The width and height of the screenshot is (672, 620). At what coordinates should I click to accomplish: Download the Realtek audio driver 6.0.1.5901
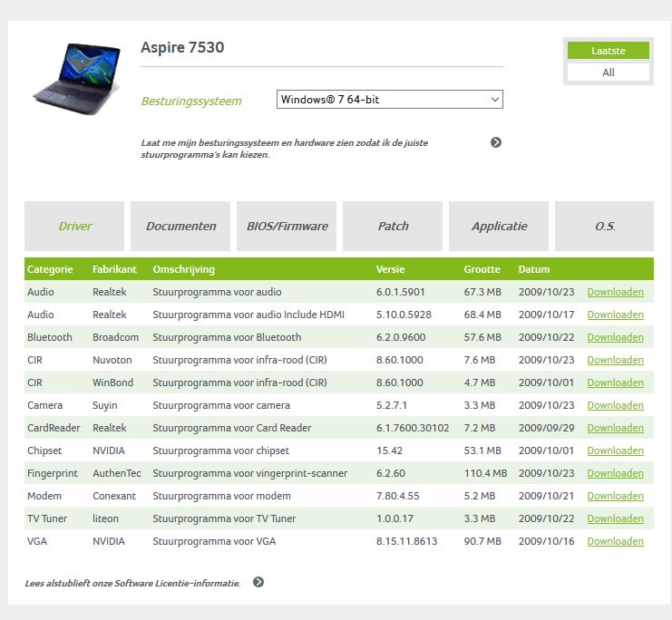(615, 292)
